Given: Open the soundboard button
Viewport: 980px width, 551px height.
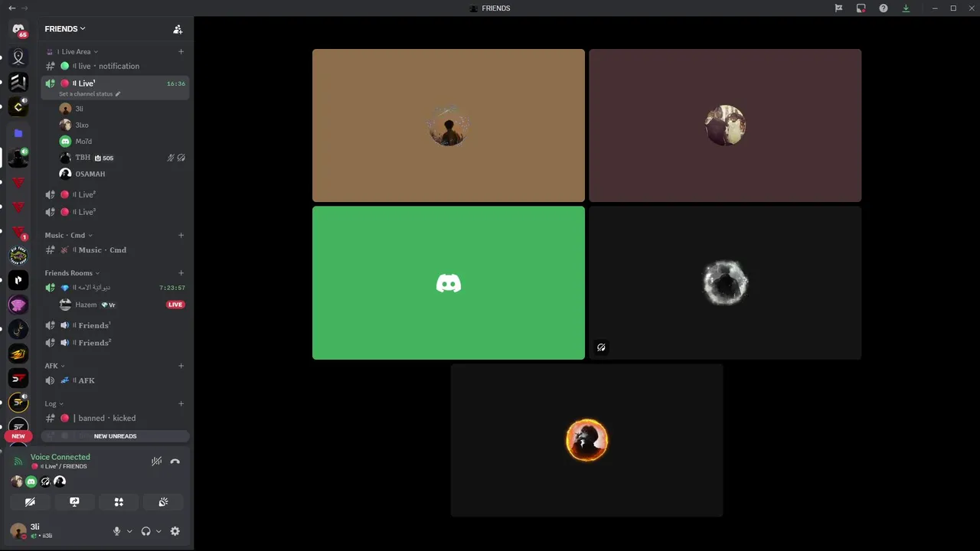Looking at the screenshot, I should [163, 502].
